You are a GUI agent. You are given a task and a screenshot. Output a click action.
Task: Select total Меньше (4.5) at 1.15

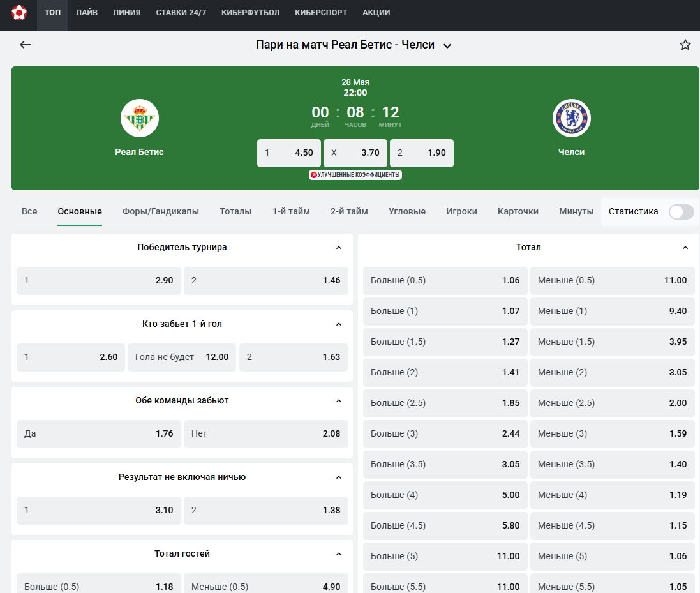tap(613, 525)
